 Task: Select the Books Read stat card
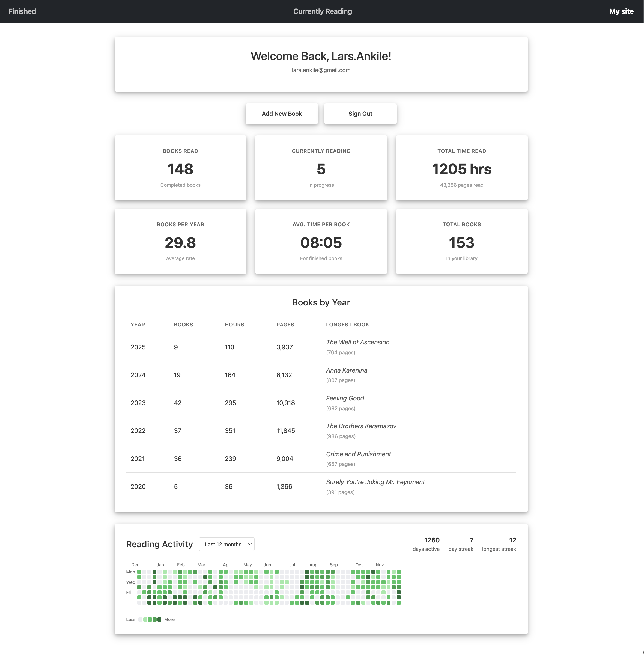point(180,168)
